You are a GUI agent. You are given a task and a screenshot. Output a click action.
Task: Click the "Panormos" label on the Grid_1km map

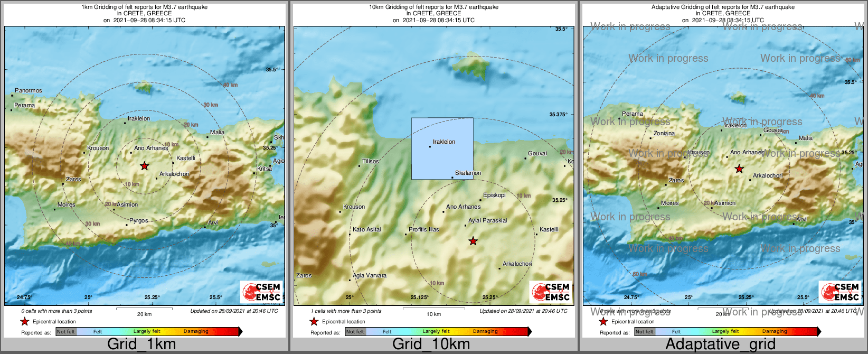pos(29,90)
